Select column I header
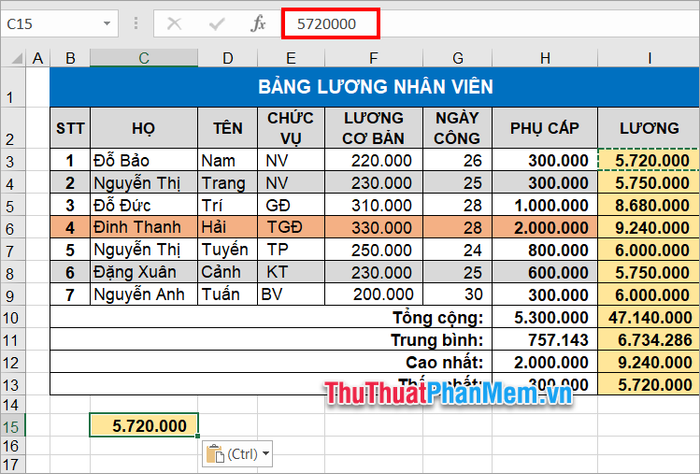The width and height of the screenshot is (700, 474). pyautogui.click(x=648, y=60)
